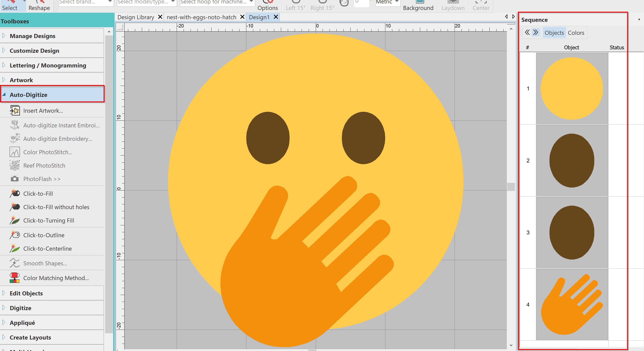Viewport: 644px width, 351px height.
Task: Close the Design1 tab
Action: pyautogui.click(x=276, y=17)
